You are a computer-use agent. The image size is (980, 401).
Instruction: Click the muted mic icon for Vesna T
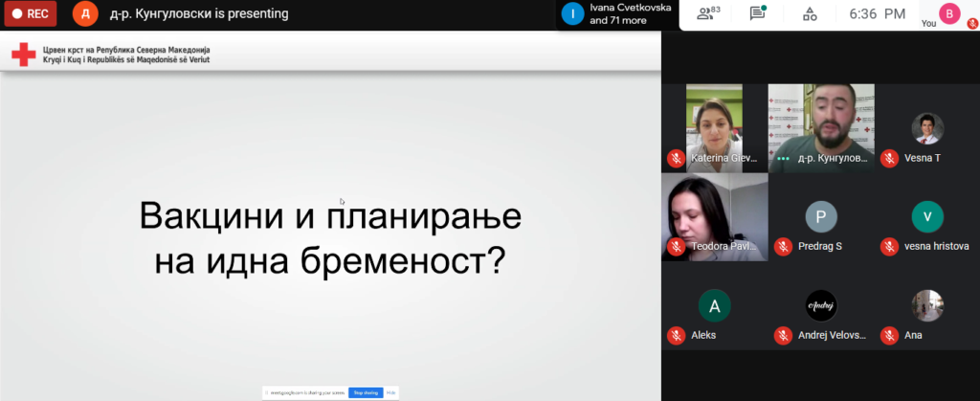click(x=889, y=158)
